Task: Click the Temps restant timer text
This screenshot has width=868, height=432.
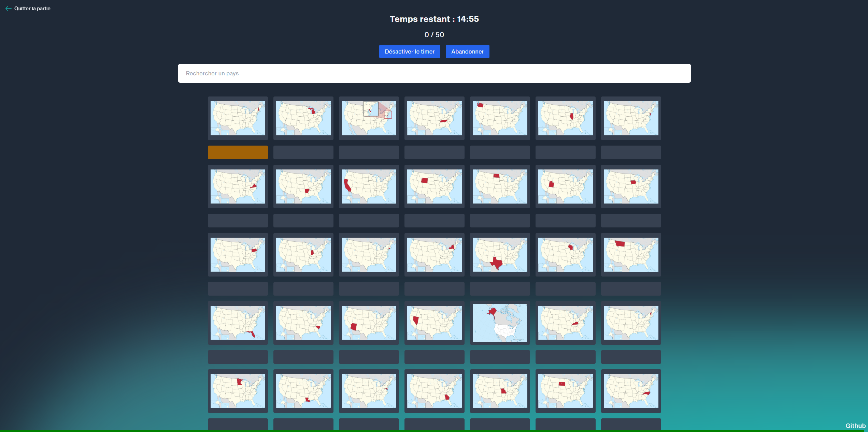Action: pyautogui.click(x=434, y=19)
